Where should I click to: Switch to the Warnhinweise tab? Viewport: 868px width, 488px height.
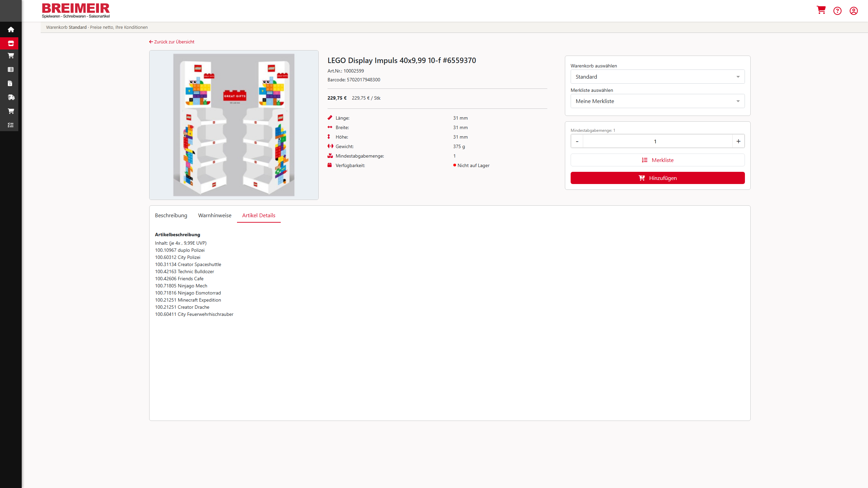pyautogui.click(x=215, y=216)
